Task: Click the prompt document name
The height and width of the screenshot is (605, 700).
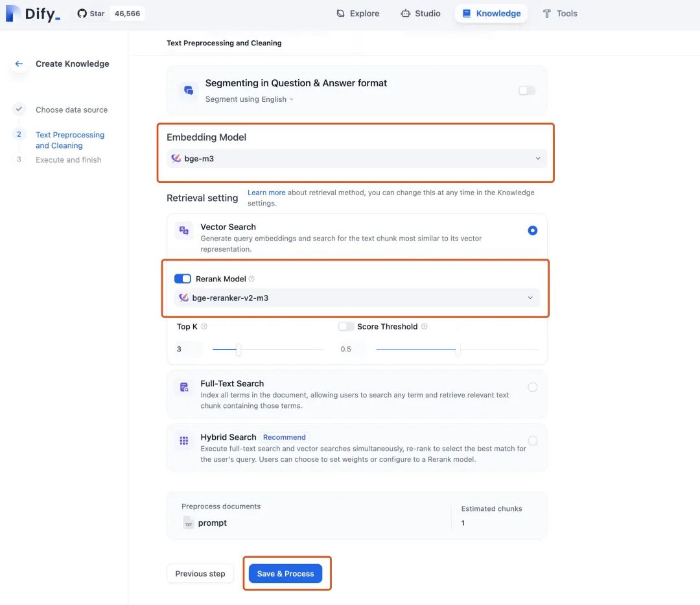Action: tap(213, 523)
